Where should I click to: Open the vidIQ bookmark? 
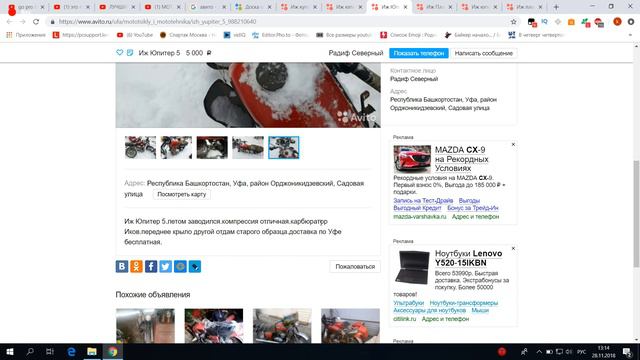(234, 35)
